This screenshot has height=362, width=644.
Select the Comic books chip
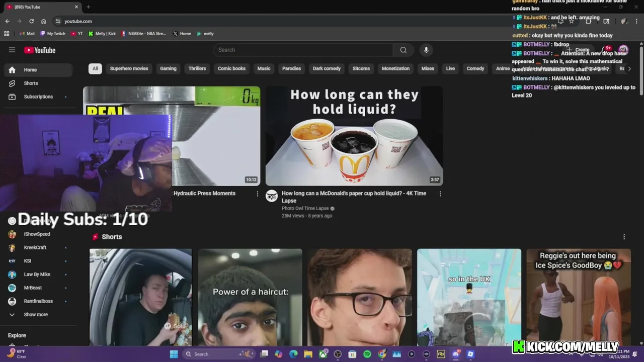tap(231, 68)
